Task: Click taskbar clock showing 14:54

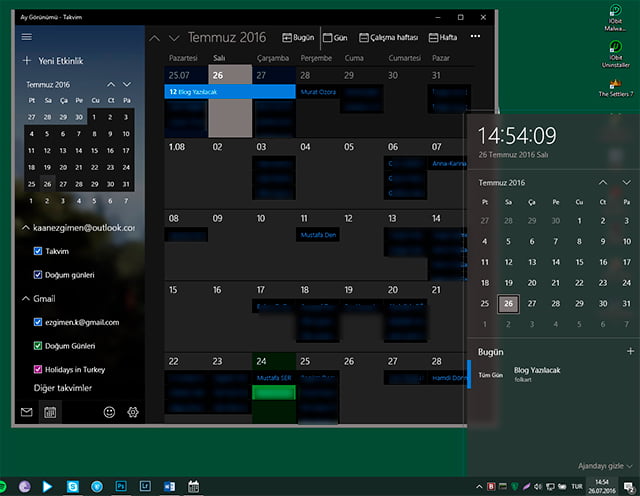Action: click(x=602, y=486)
